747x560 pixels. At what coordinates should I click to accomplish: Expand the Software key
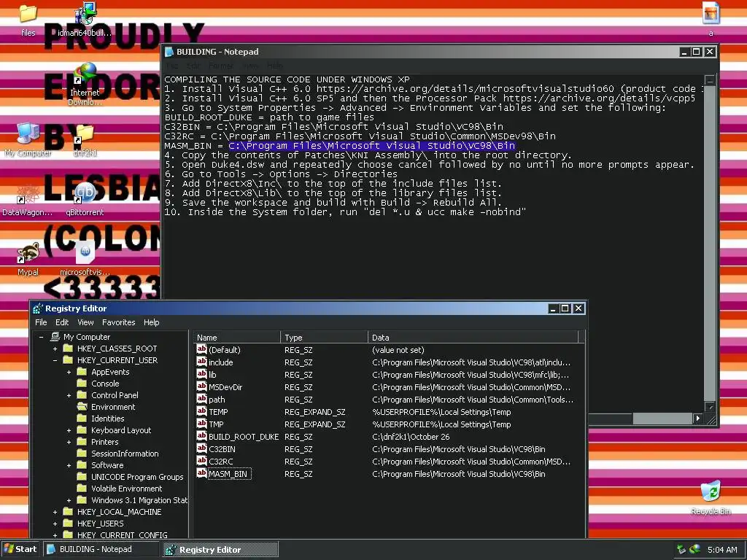coord(69,465)
